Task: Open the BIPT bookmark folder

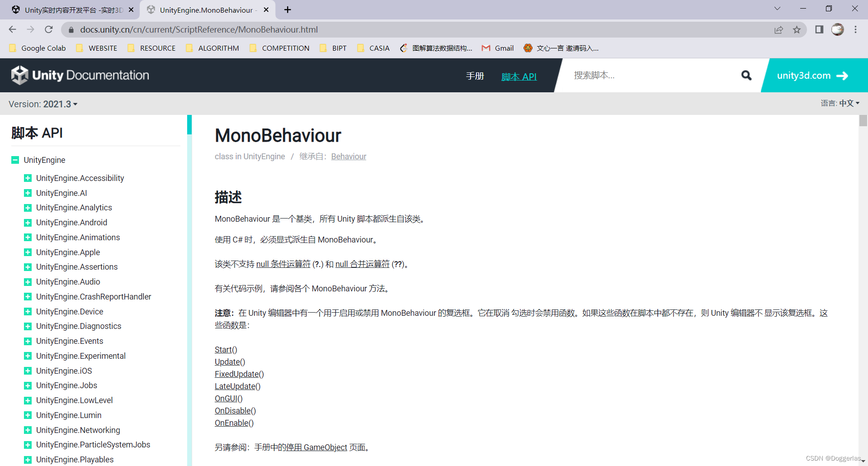Action: click(333, 48)
